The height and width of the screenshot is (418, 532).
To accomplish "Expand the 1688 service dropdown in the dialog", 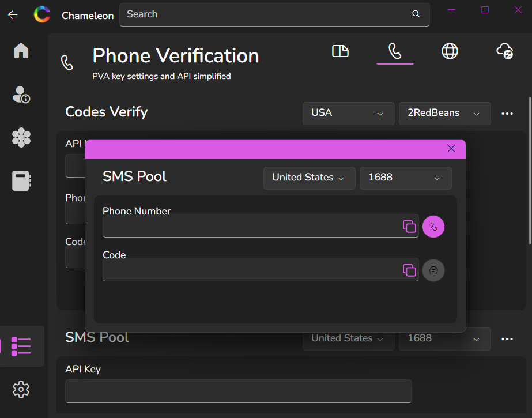I will coord(405,178).
